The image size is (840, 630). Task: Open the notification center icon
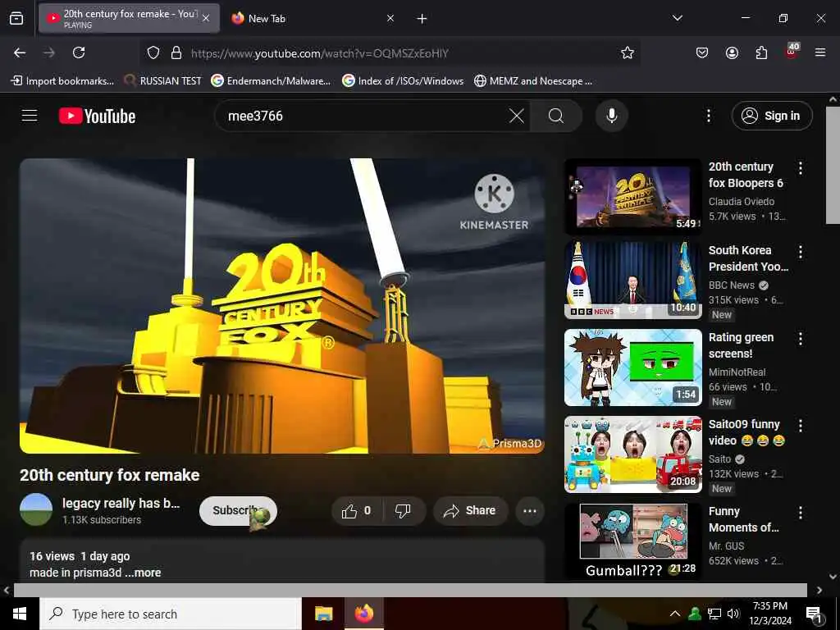(x=814, y=614)
